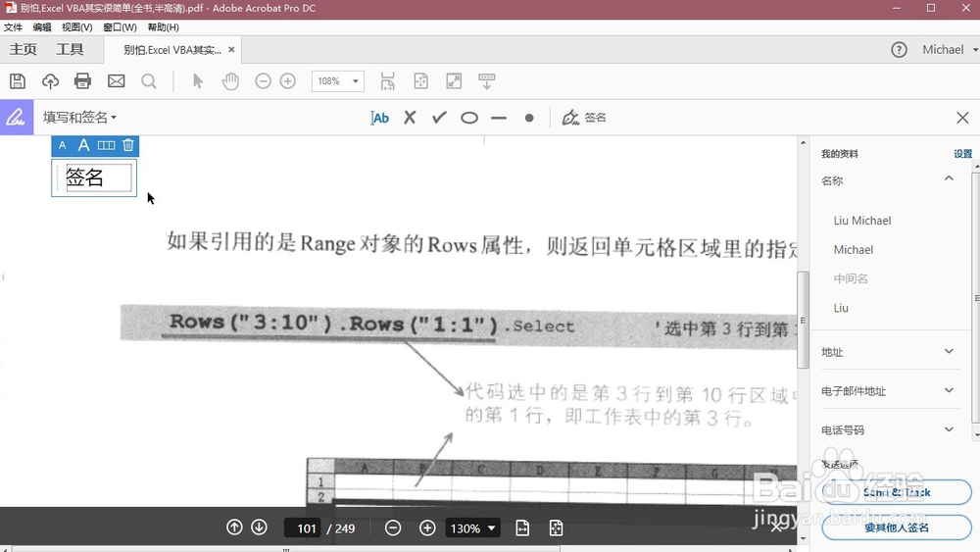The height and width of the screenshot is (552, 980).
Task: Close the Fill & Sign toolbar
Action: [x=962, y=118]
